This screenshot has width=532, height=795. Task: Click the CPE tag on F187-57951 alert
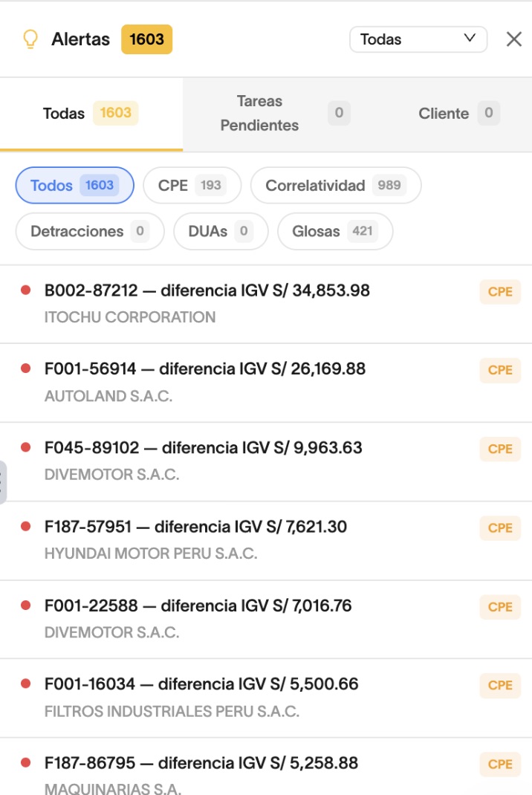click(500, 528)
